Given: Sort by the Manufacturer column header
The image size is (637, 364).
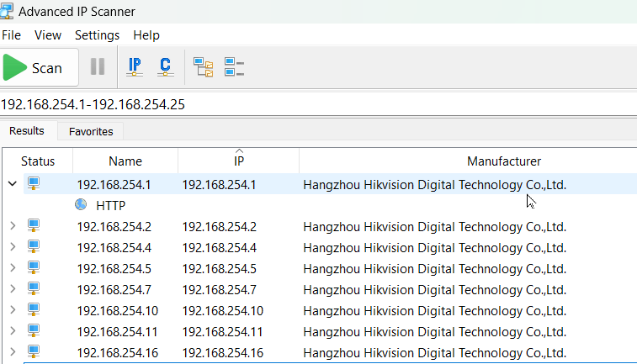Looking at the screenshot, I should (x=503, y=161).
